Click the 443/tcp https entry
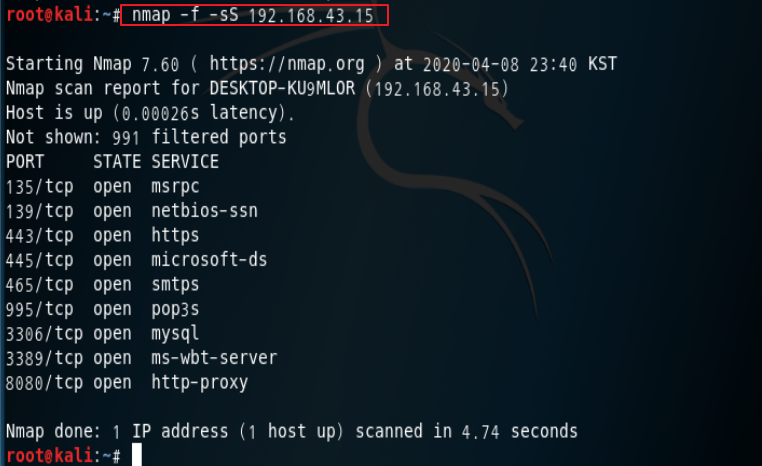Screen dimensions: 762x466 coord(103,236)
